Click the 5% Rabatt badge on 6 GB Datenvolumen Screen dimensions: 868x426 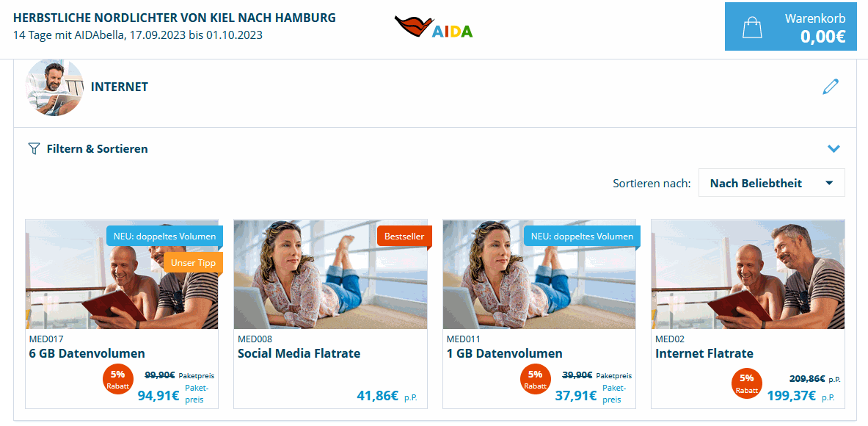coord(118,380)
